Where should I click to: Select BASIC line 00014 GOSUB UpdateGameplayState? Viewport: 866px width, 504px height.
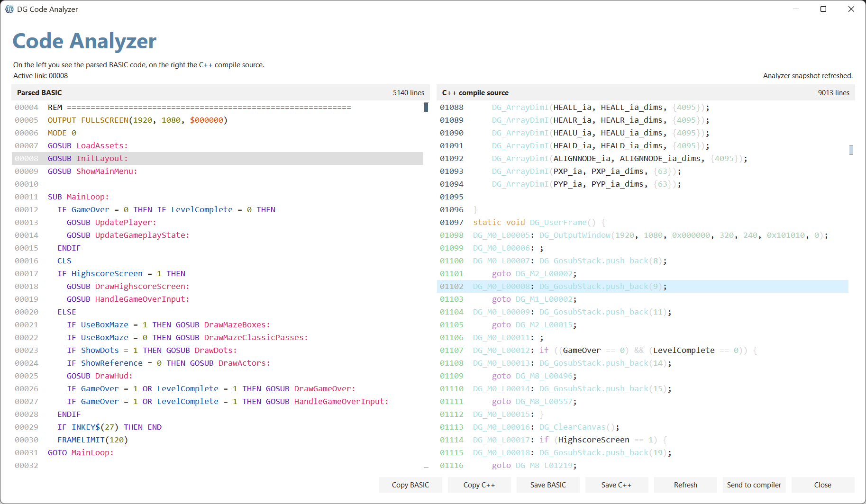point(218,235)
